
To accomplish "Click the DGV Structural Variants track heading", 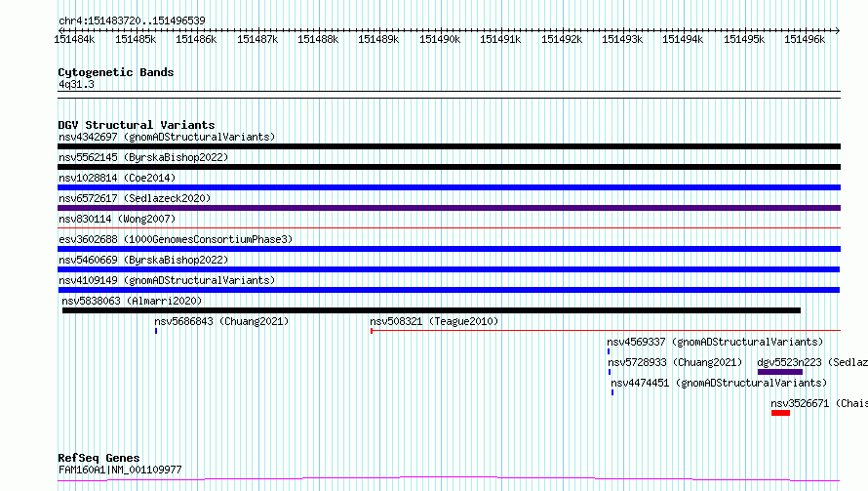I will (x=137, y=125).
